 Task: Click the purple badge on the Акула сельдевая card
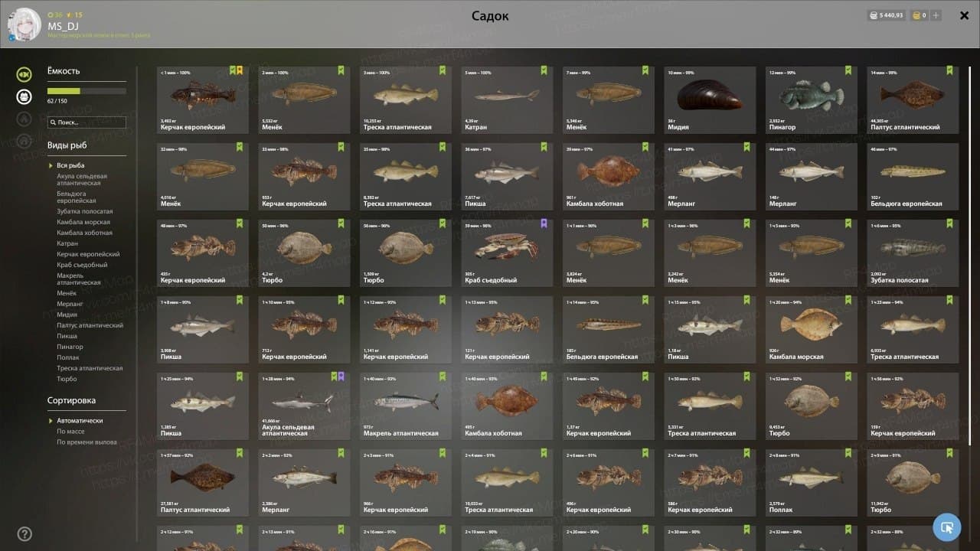pyautogui.click(x=341, y=377)
